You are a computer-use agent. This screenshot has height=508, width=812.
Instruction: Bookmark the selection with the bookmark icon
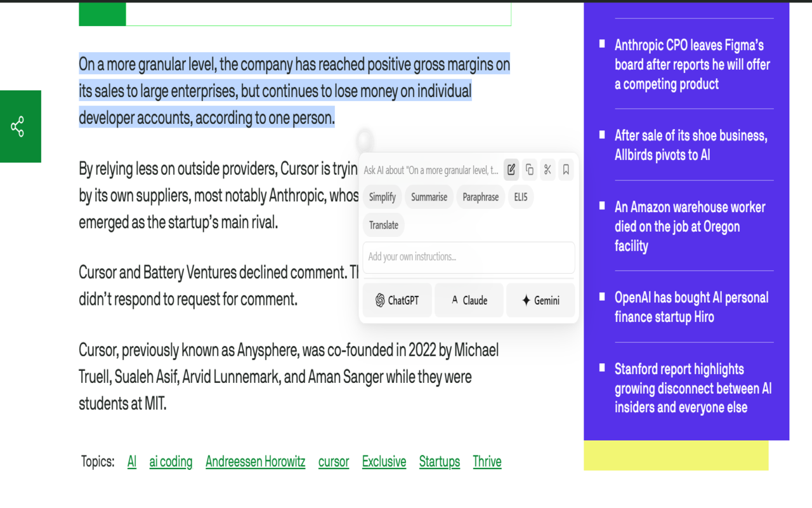[x=566, y=170]
